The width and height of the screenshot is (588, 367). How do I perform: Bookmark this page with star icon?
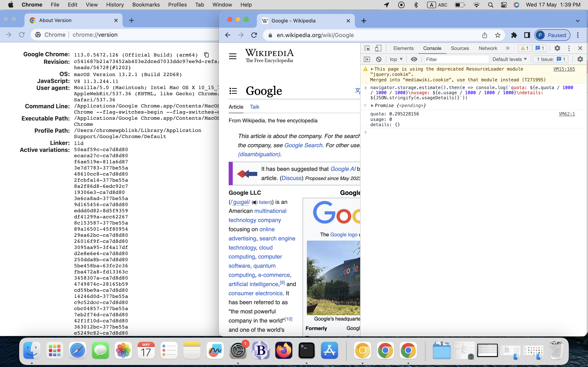(x=497, y=35)
